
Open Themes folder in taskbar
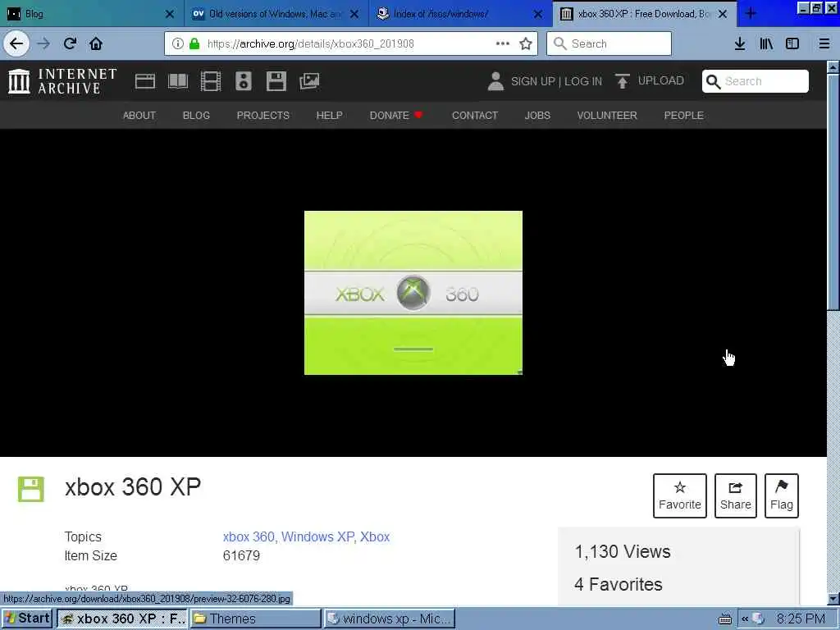tap(256, 619)
